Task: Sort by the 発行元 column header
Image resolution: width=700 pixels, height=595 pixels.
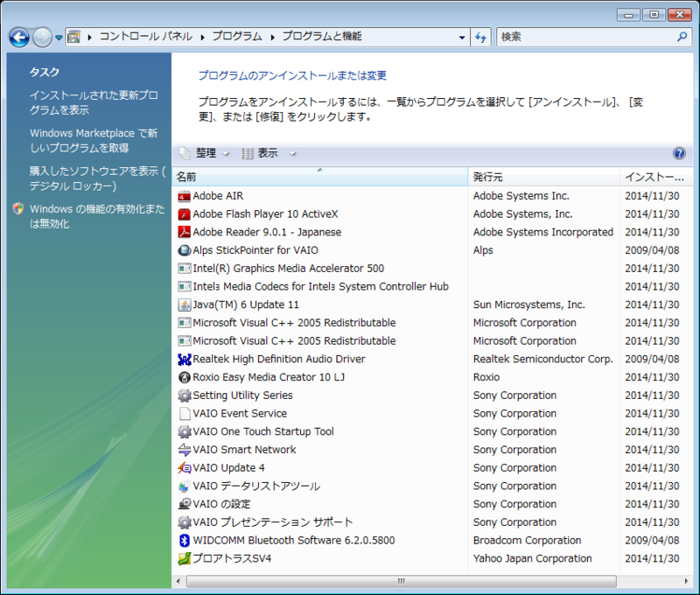Action: coord(543,177)
